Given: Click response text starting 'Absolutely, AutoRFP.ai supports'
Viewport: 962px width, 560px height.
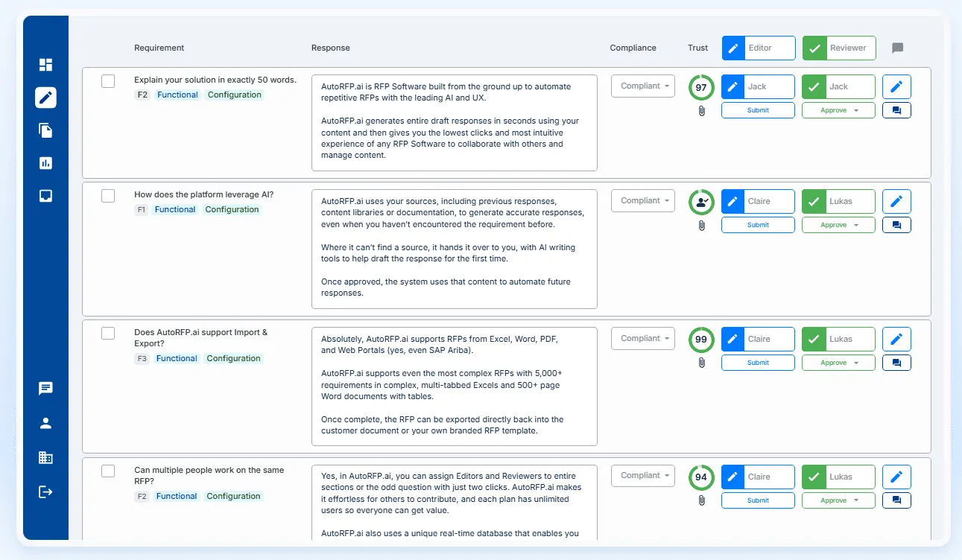Looking at the screenshot, I should click(455, 386).
